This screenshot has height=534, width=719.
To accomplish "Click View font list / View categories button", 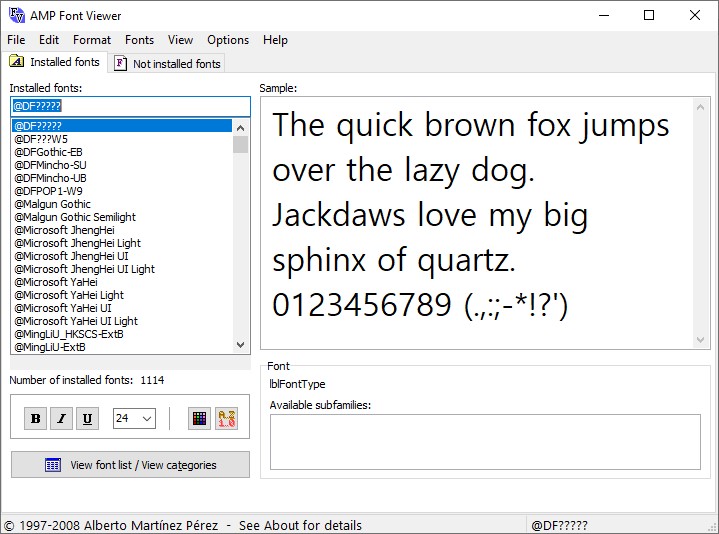I will (x=130, y=465).
